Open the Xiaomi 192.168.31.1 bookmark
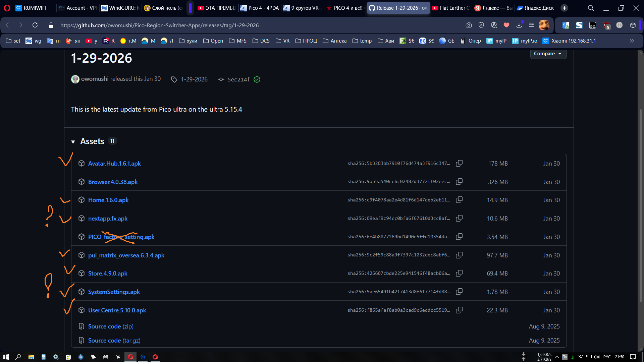Viewport: 644px width, 362px height. point(569,41)
